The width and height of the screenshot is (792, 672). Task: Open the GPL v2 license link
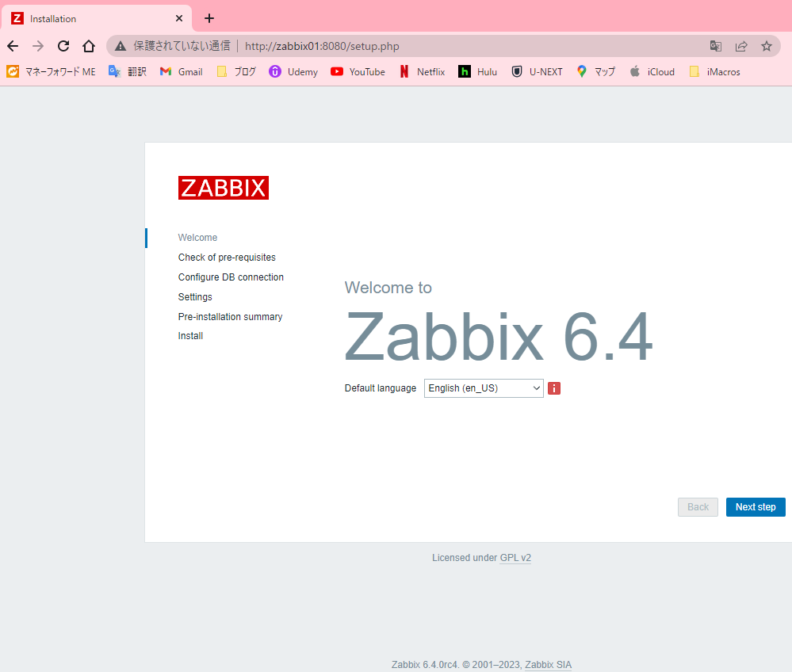pos(515,557)
